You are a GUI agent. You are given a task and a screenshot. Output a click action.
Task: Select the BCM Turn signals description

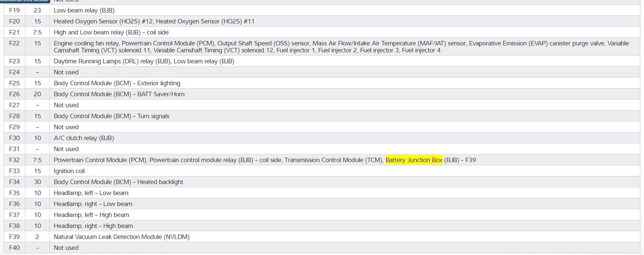coord(111,116)
